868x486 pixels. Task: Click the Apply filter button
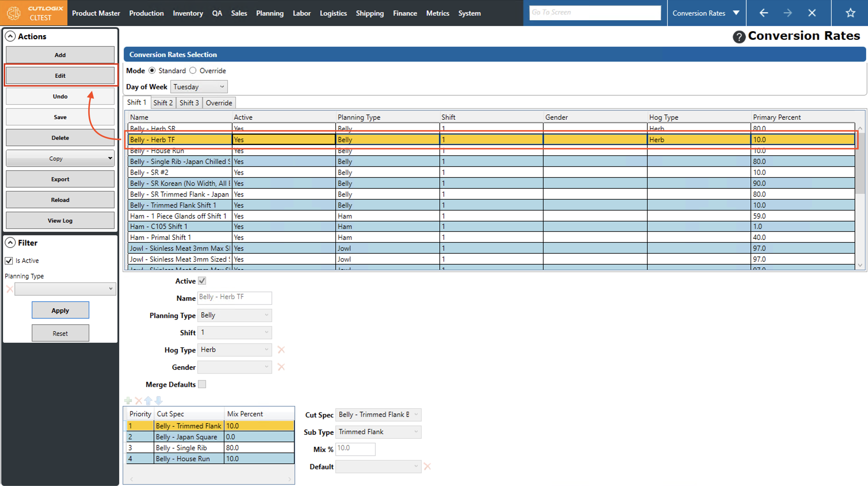[60, 310]
